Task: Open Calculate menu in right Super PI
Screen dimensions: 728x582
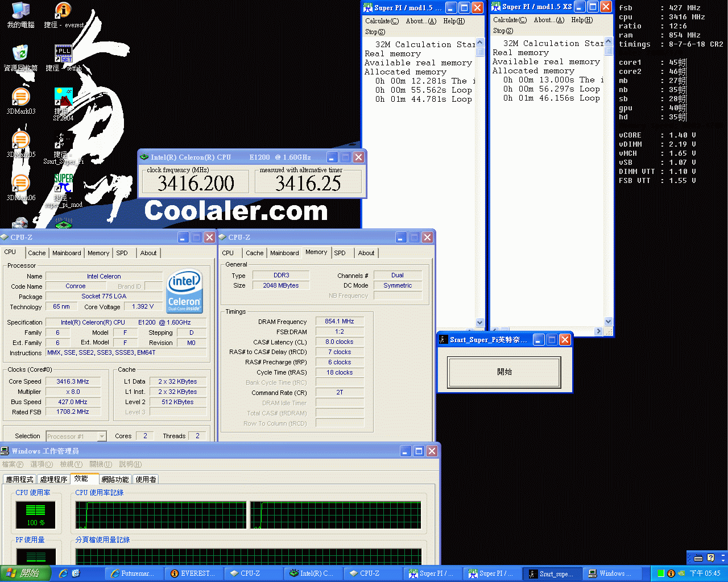Action: coord(510,20)
